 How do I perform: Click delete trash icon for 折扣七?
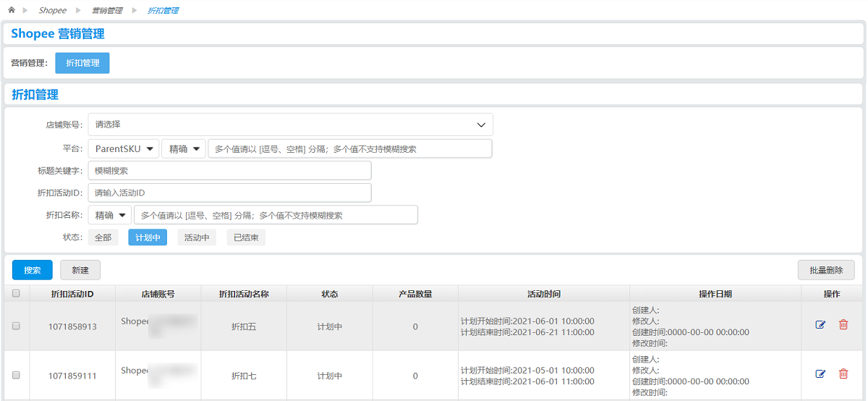843,374
